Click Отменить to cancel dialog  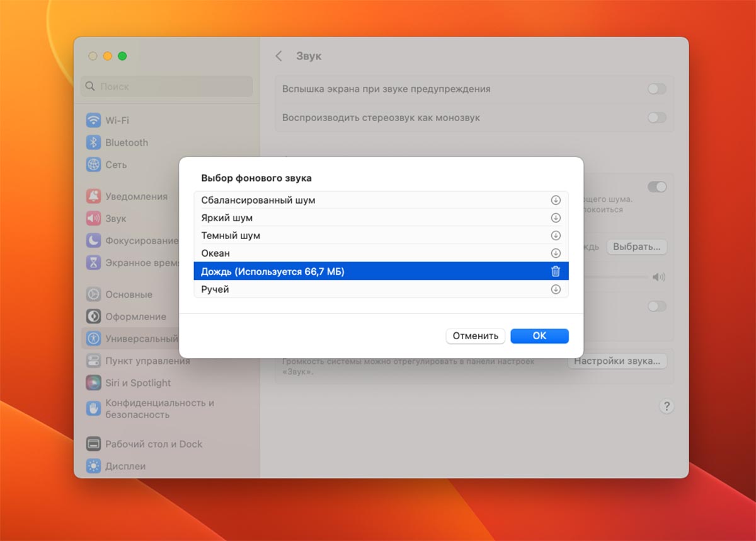click(476, 335)
